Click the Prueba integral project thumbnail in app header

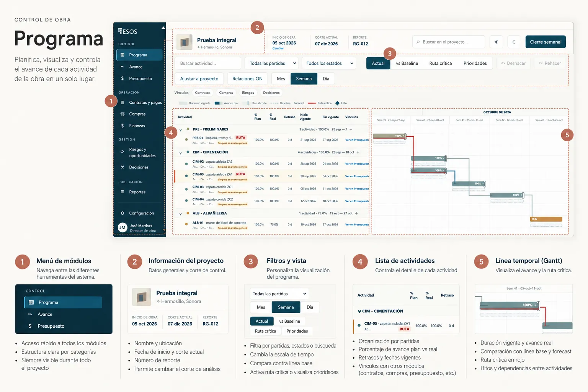pos(185,42)
